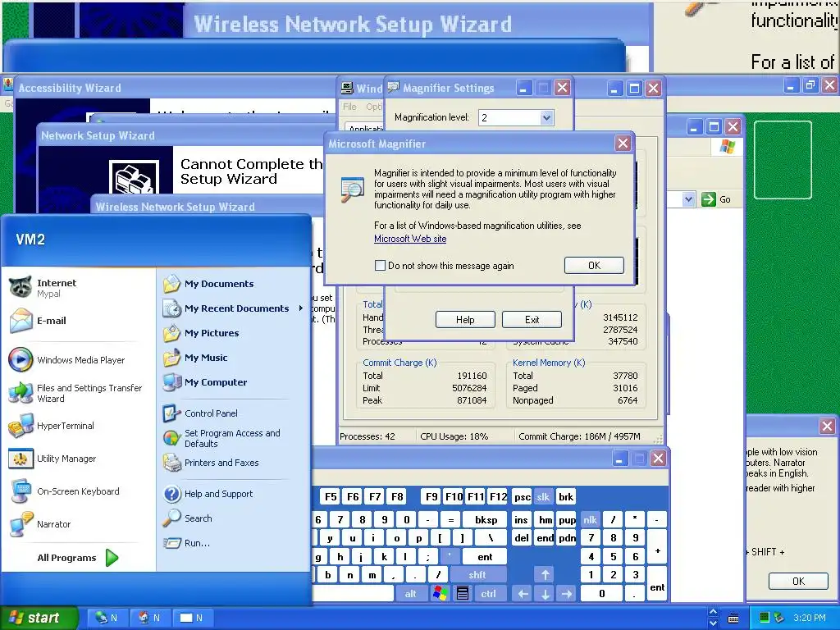Click the F12 key on on-screen keyboard
Viewport: 840px width, 630px height.
tap(498, 496)
